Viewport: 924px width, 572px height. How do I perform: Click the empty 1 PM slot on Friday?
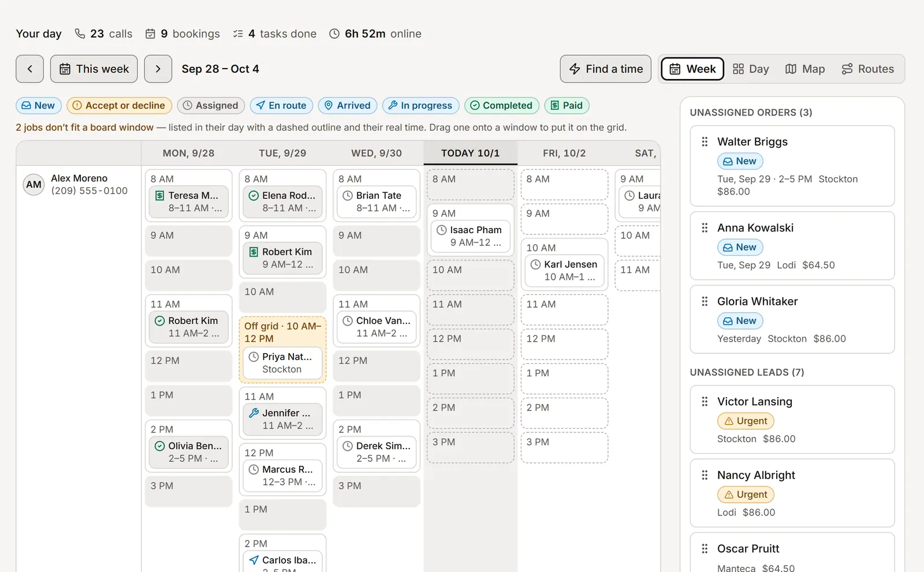click(x=564, y=379)
